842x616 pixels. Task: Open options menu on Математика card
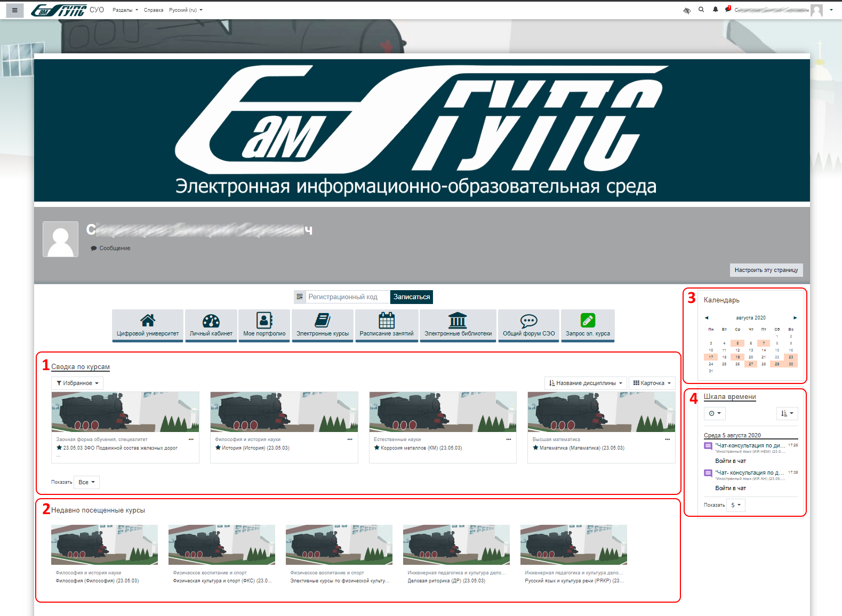tap(667, 439)
